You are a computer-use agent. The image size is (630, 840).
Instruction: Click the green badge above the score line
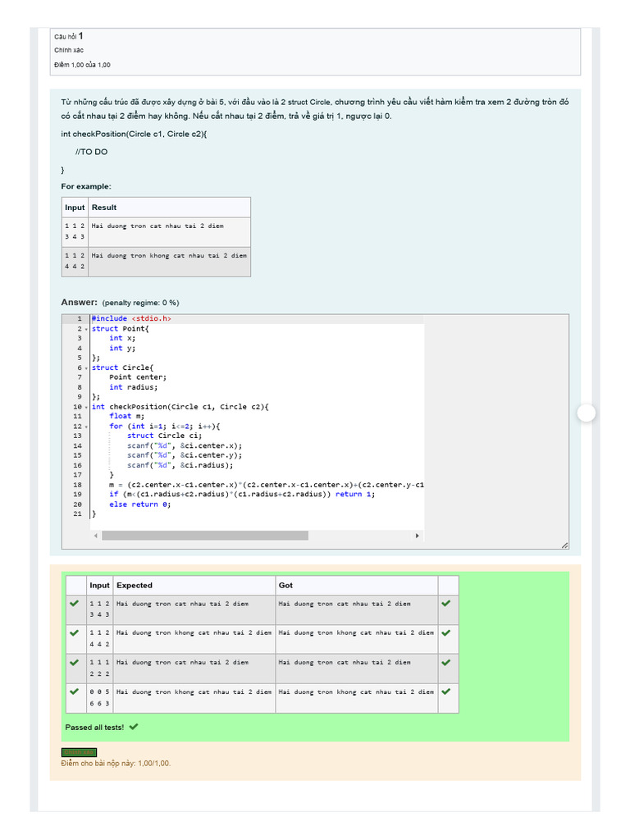79,752
